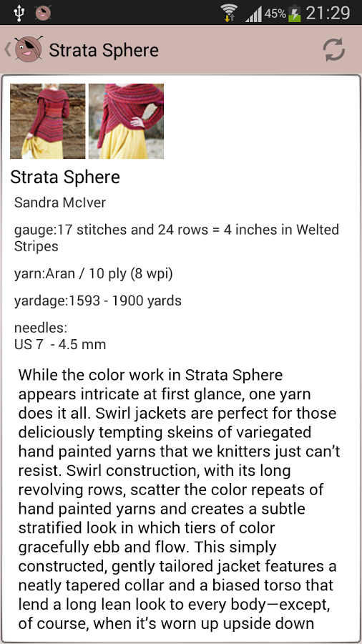The width and height of the screenshot is (362, 644).
Task: Select the yardage 1593 - 1900 yards line
Action: point(98,301)
